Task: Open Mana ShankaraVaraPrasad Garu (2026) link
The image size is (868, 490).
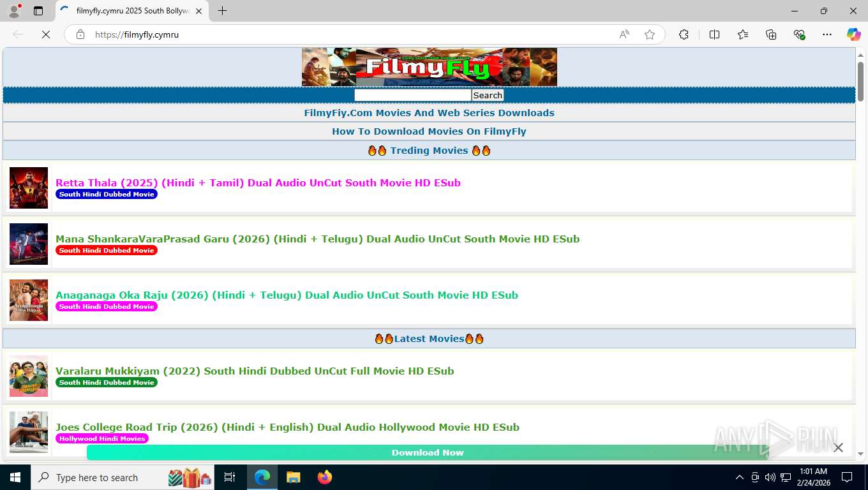Action: click(317, 239)
